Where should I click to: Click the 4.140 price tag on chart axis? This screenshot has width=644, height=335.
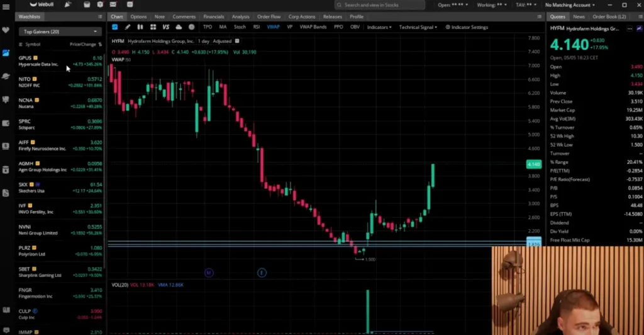click(x=534, y=164)
